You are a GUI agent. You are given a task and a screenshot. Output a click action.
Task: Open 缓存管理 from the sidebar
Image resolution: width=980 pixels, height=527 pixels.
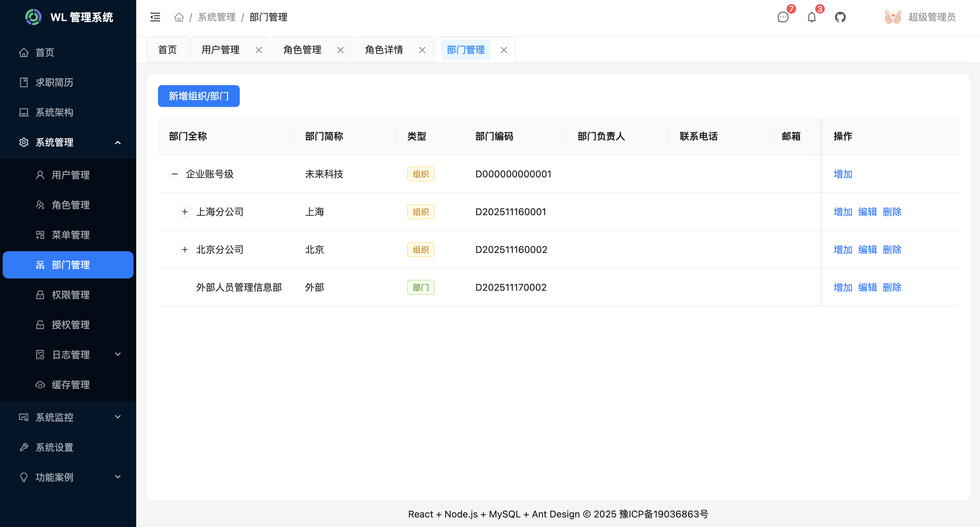(x=71, y=384)
